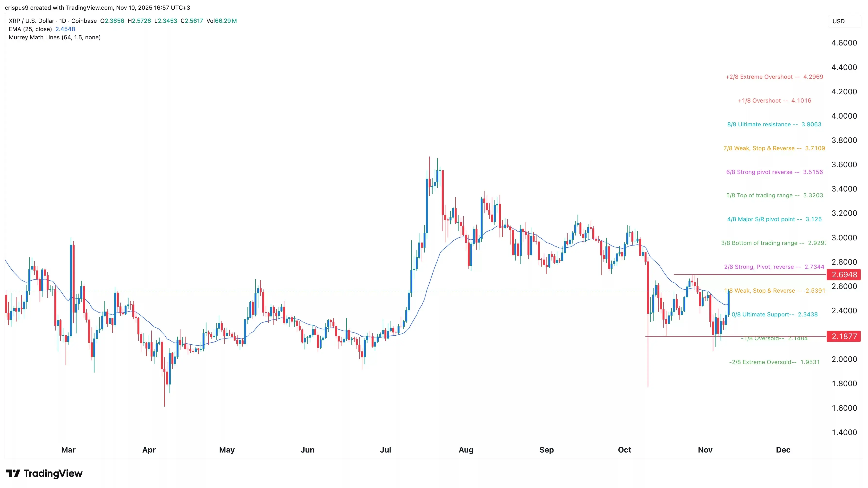Click the red 2.6948 price label
Screen dimensions: 868x488
tap(844, 275)
